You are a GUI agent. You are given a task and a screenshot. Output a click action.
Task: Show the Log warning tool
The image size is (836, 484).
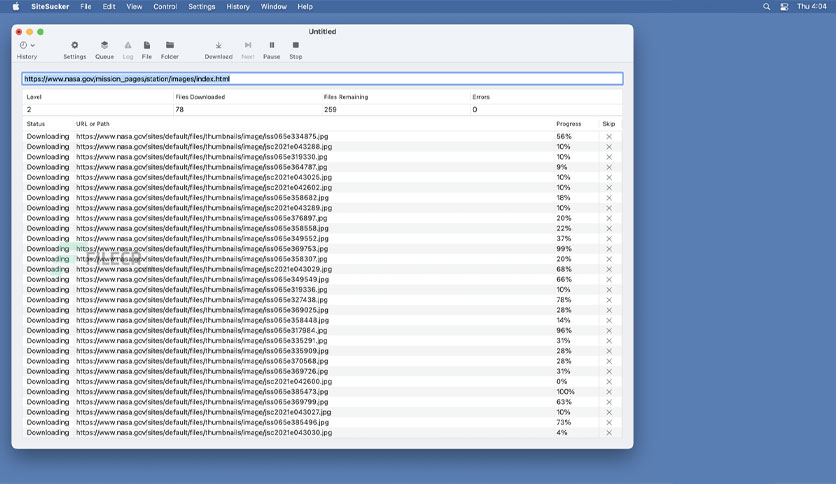pyautogui.click(x=128, y=50)
